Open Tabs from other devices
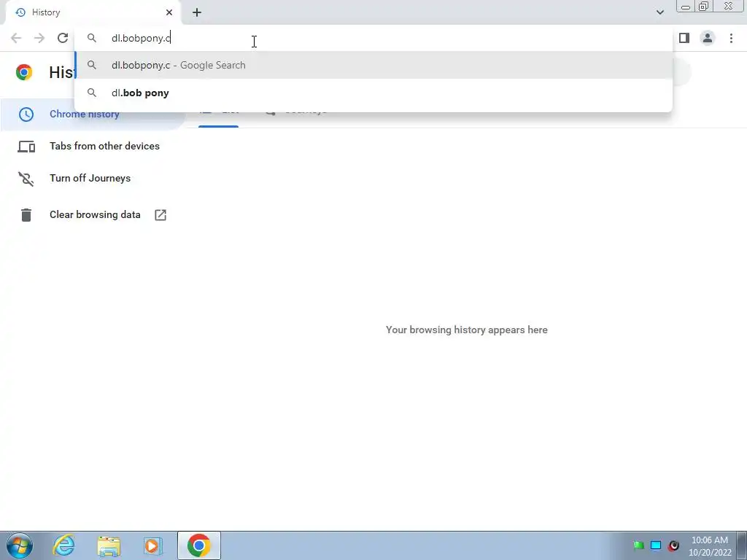This screenshot has width=747, height=560. click(104, 146)
